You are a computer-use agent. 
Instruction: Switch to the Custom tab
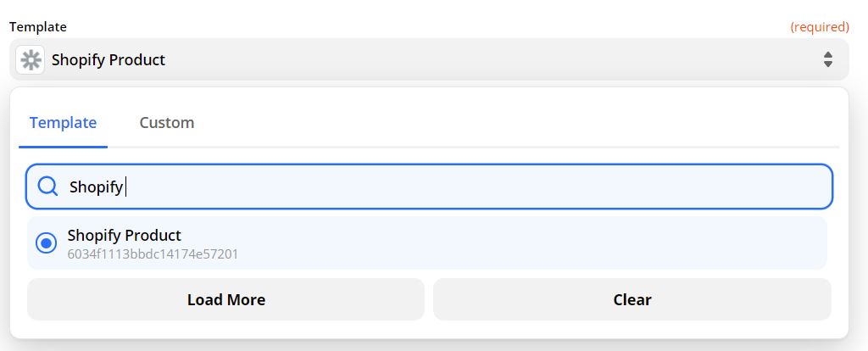point(166,123)
